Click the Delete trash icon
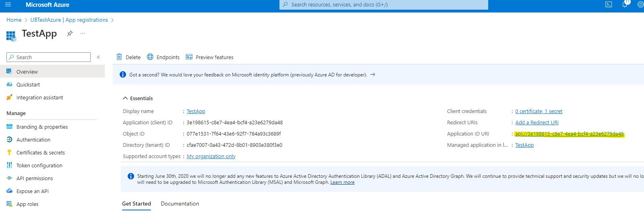 [x=119, y=57]
